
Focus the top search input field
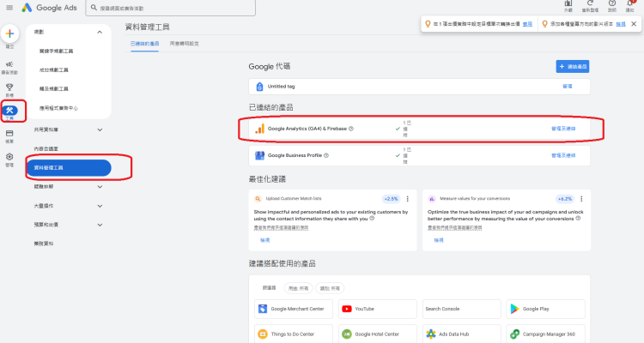(171, 8)
